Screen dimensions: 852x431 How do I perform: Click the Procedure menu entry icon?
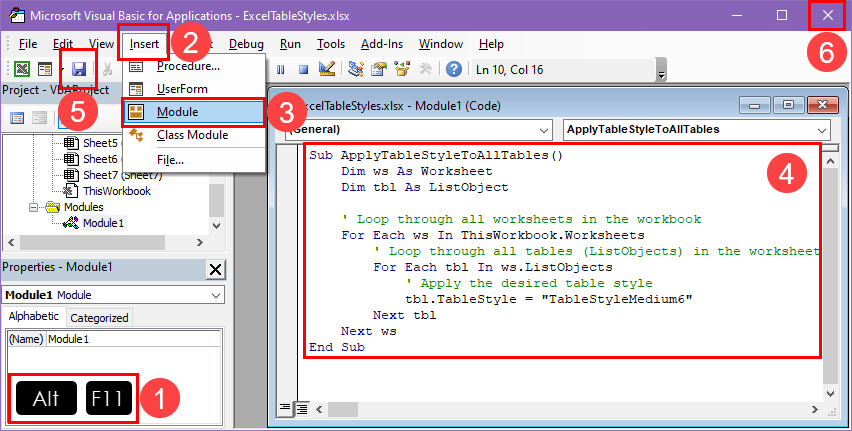pos(136,66)
